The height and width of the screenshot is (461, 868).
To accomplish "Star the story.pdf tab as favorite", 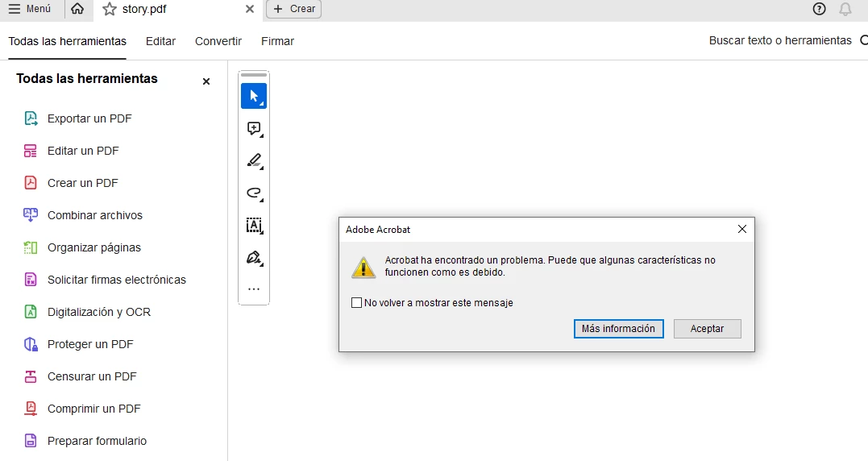I will (x=110, y=9).
